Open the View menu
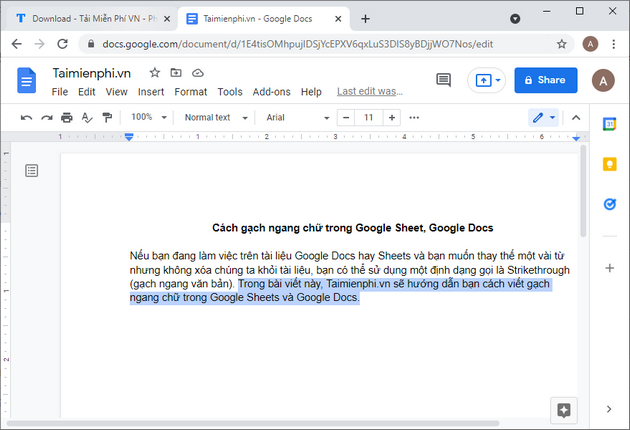The image size is (630, 430). coord(117,92)
